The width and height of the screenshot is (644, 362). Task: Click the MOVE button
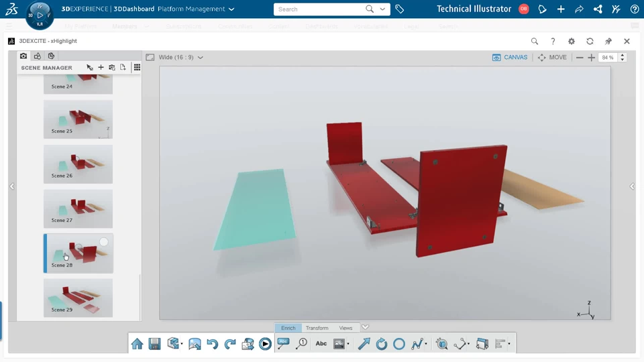tap(552, 58)
